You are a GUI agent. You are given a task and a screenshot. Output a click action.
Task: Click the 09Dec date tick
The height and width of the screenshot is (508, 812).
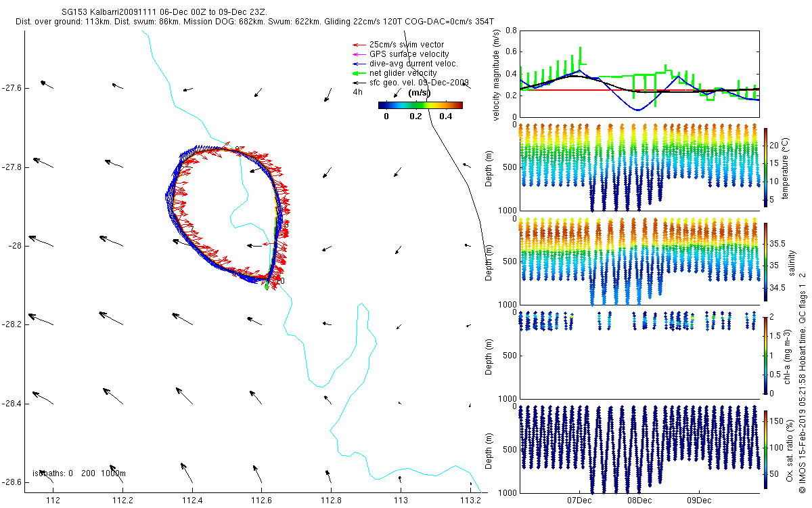698,501
